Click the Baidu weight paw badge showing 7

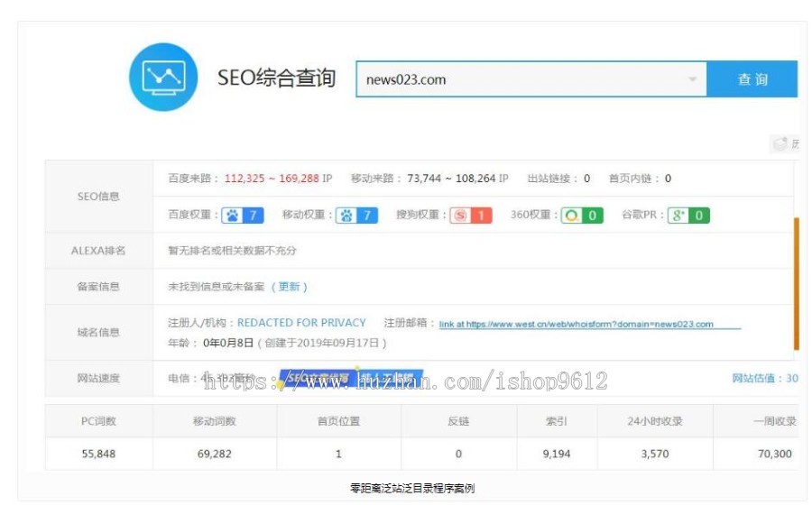pos(243,216)
